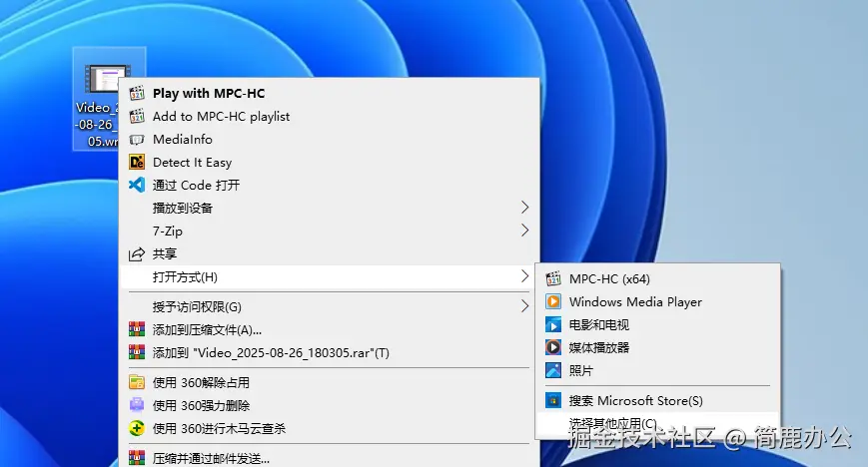
Task: Click the 360 folder icon beside 使用 360解除占用
Action: click(137, 382)
